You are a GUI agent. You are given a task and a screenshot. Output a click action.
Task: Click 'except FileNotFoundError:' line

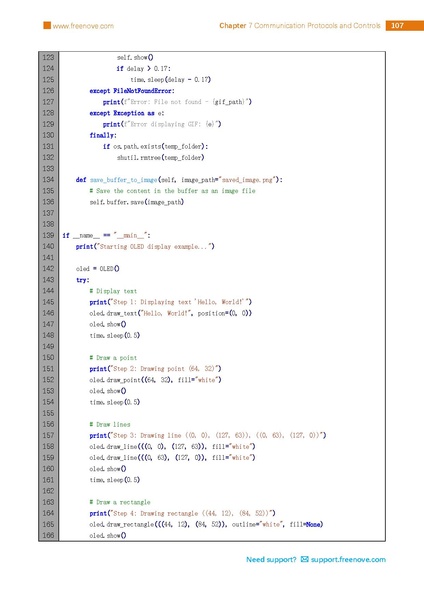tap(132, 91)
